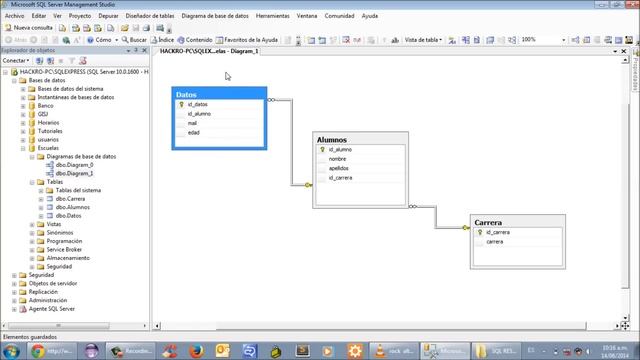Select dbo.Datos table in the tree
The height and width of the screenshot is (360, 640).
68,216
